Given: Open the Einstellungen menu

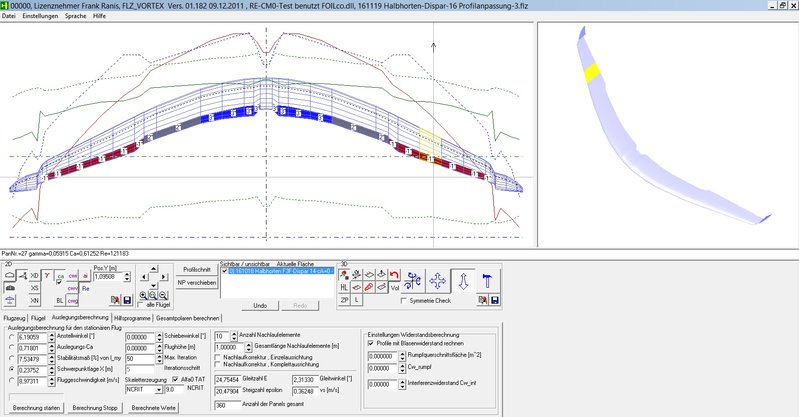Looking at the screenshot, I should pyautogui.click(x=40, y=17).
